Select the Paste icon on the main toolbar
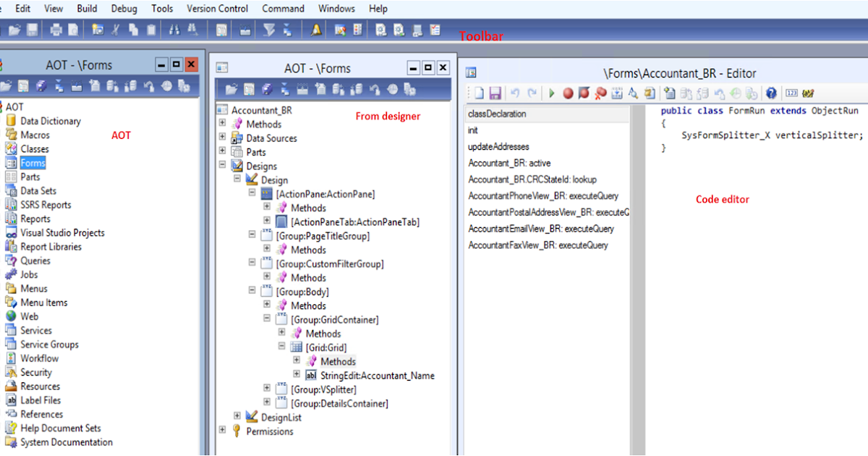Image resolution: width=868 pixels, height=456 pixels. click(150, 29)
